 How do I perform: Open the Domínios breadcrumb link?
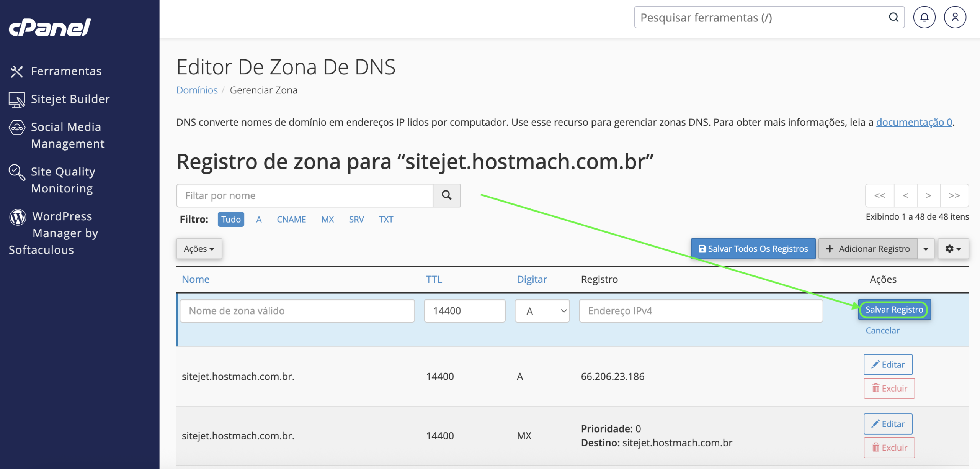pos(197,90)
